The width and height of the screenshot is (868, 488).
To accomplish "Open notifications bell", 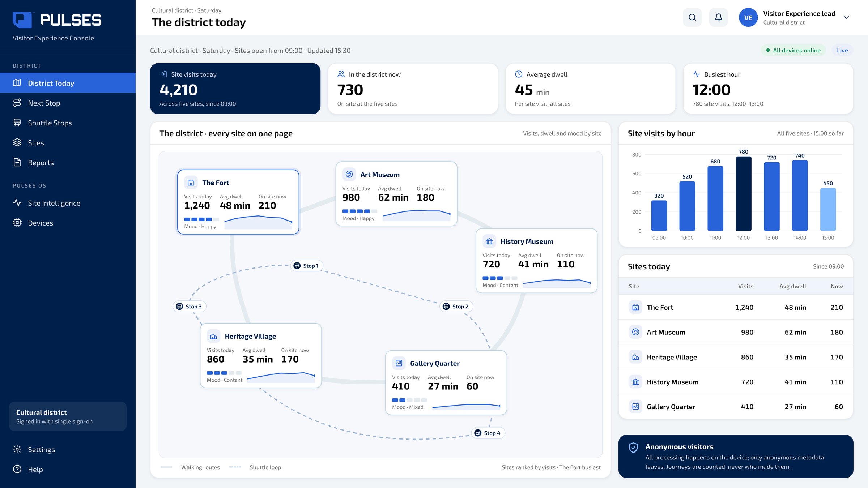I will pos(718,17).
